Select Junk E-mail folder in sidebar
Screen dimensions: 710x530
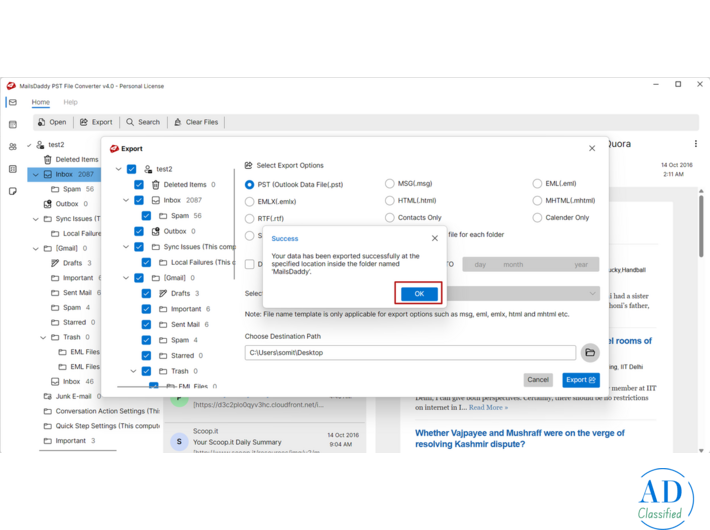click(72, 396)
